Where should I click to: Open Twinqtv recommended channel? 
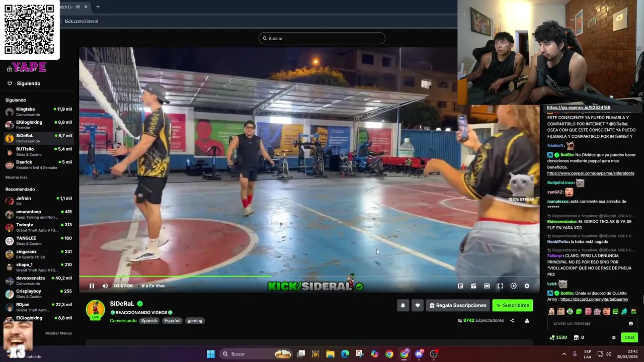pyautogui.click(x=39, y=227)
